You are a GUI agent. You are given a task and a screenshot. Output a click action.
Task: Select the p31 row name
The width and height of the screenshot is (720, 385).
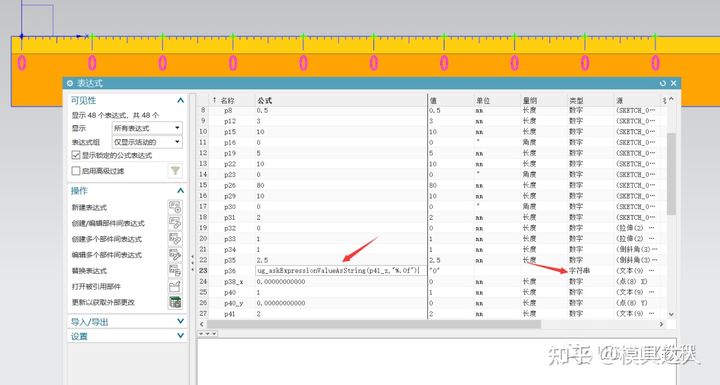230,217
